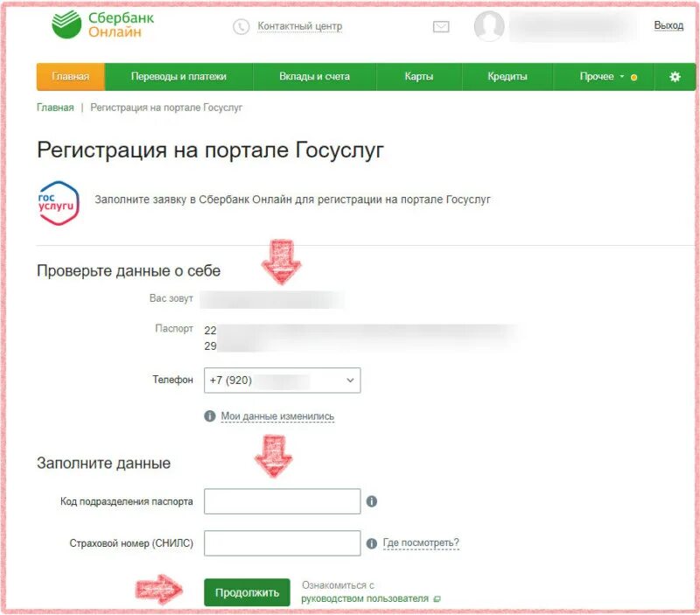The width and height of the screenshot is (700, 615).
Task: Focus the Страховой номер (СНИЛС) field
Action: point(282,543)
